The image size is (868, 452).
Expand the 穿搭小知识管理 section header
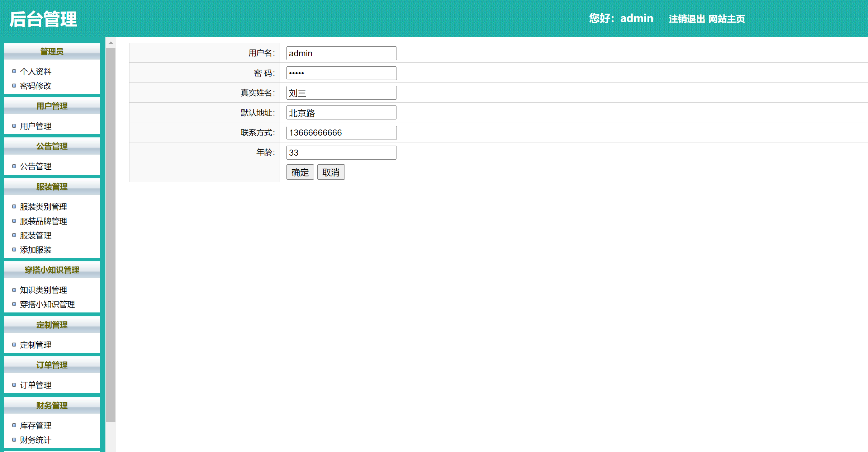coord(52,270)
